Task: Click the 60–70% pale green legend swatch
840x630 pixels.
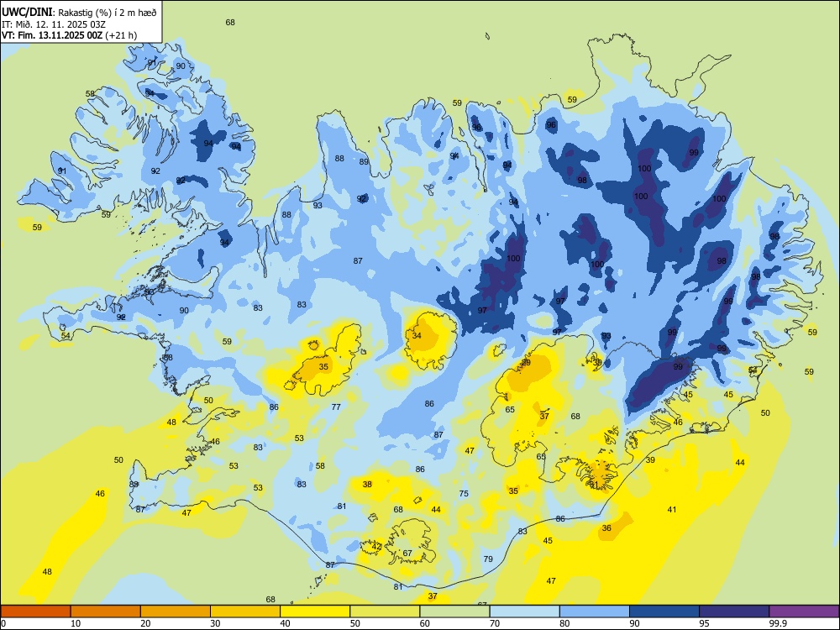Action: click(454, 612)
